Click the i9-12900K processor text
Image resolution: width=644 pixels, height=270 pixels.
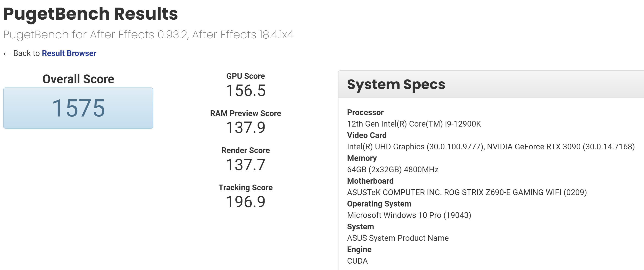coord(414,124)
